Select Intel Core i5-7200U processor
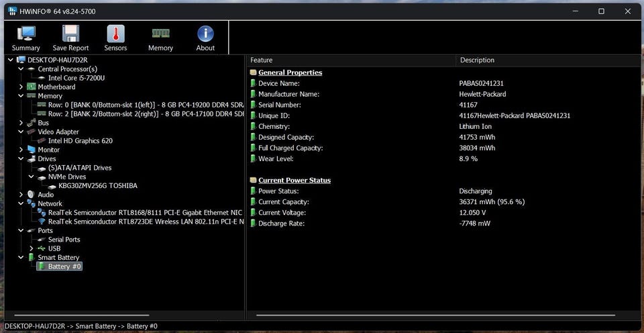This screenshot has height=333, width=644. click(x=76, y=78)
